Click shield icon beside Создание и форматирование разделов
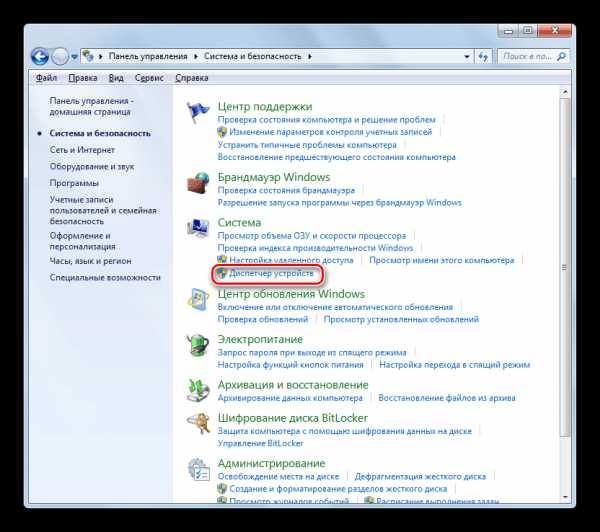The image size is (600, 532). coord(222,489)
